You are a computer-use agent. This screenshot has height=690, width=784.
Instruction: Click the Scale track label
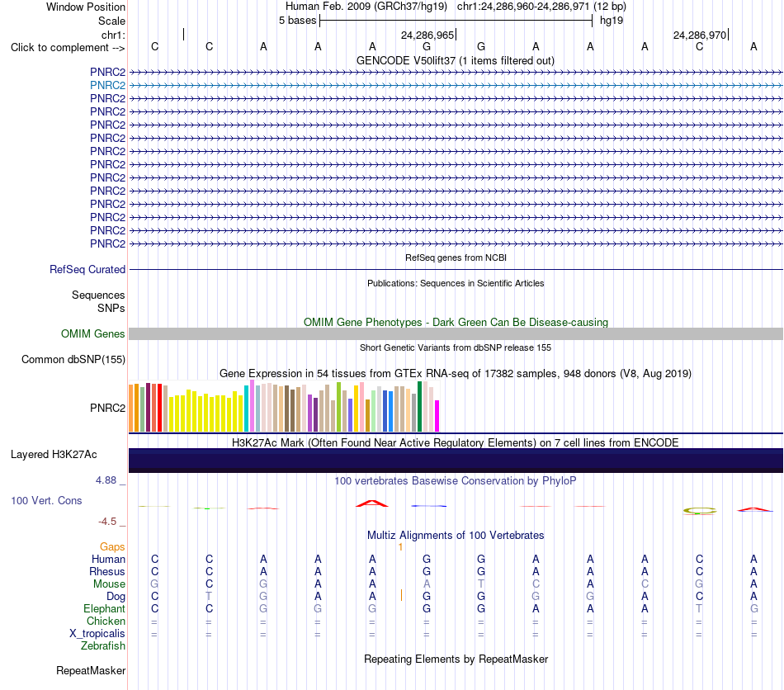coord(111,21)
